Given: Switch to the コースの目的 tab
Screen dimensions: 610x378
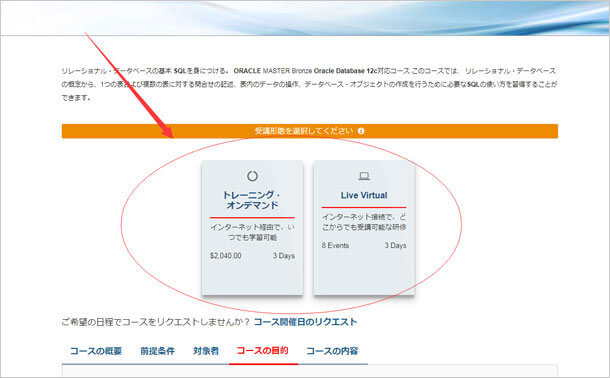Looking at the screenshot, I should (x=263, y=351).
